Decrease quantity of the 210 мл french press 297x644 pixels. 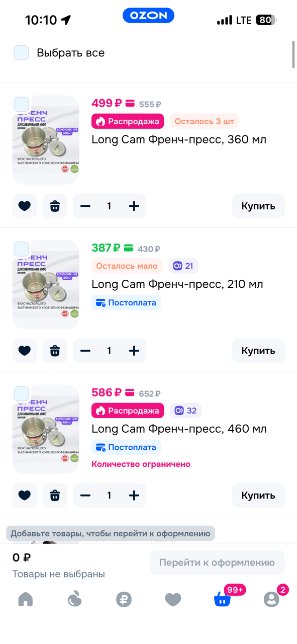pos(85,351)
